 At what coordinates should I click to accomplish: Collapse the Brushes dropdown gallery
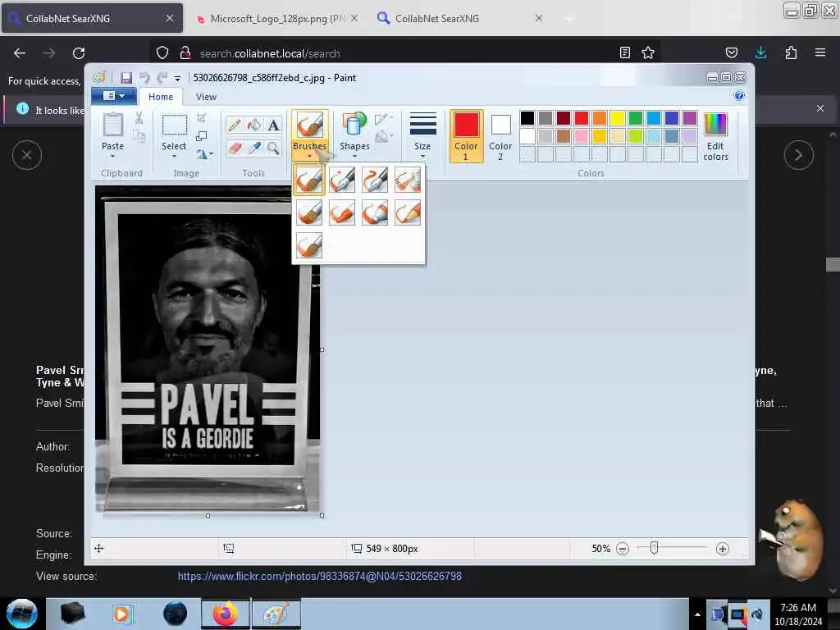click(x=309, y=151)
